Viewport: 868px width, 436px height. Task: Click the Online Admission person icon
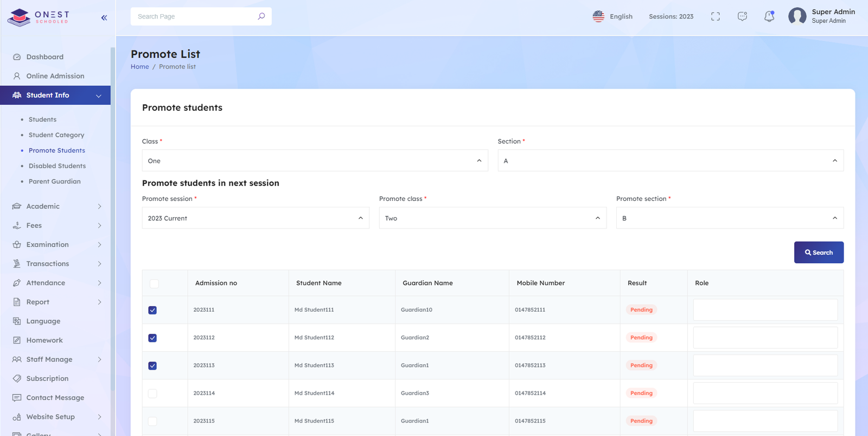click(17, 76)
